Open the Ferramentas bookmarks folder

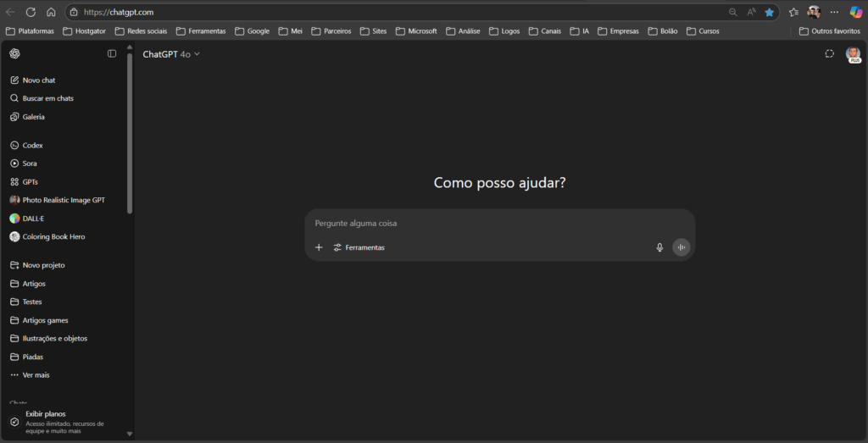point(201,31)
